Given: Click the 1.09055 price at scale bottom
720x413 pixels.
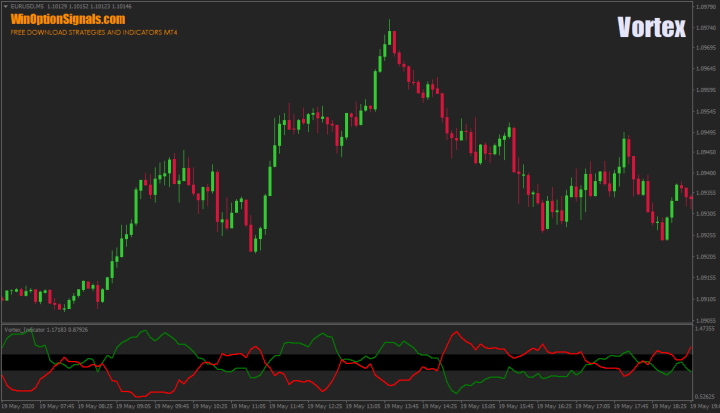Looking at the screenshot, I should pyautogui.click(x=705, y=318).
